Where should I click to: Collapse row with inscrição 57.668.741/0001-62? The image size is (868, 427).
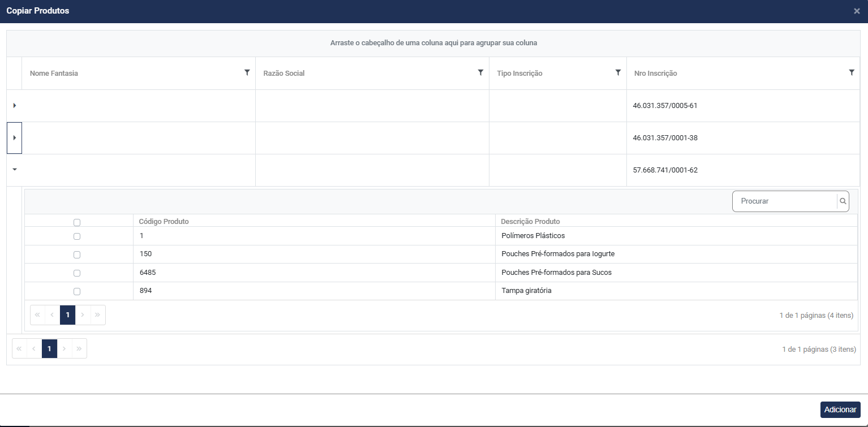pos(14,170)
